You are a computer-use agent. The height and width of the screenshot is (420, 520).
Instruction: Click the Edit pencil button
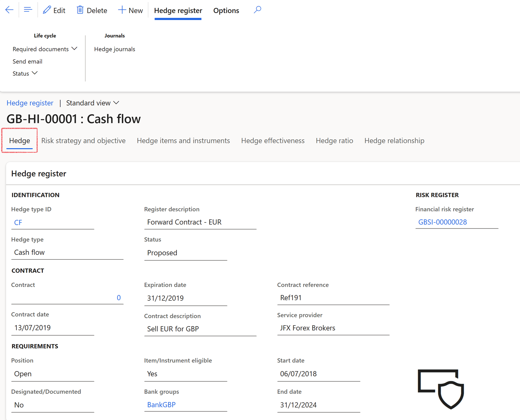pyautogui.click(x=54, y=10)
